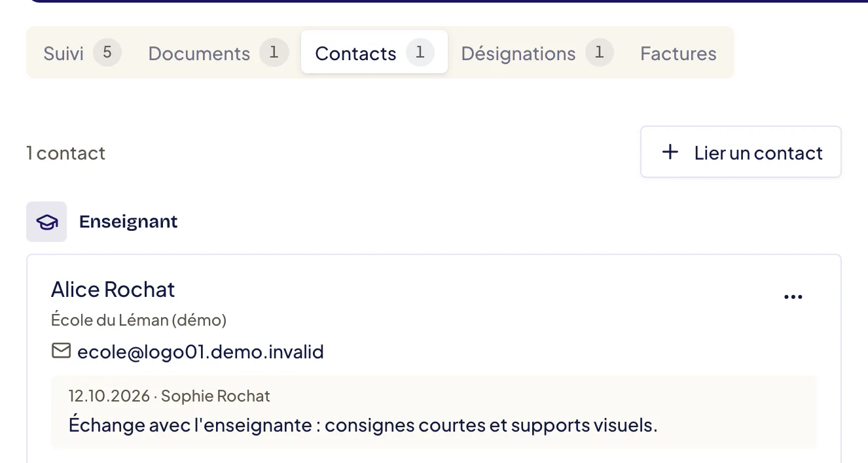The height and width of the screenshot is (463, 868).
Task: Click the note about consignes courtes
Action: (363, 425)
